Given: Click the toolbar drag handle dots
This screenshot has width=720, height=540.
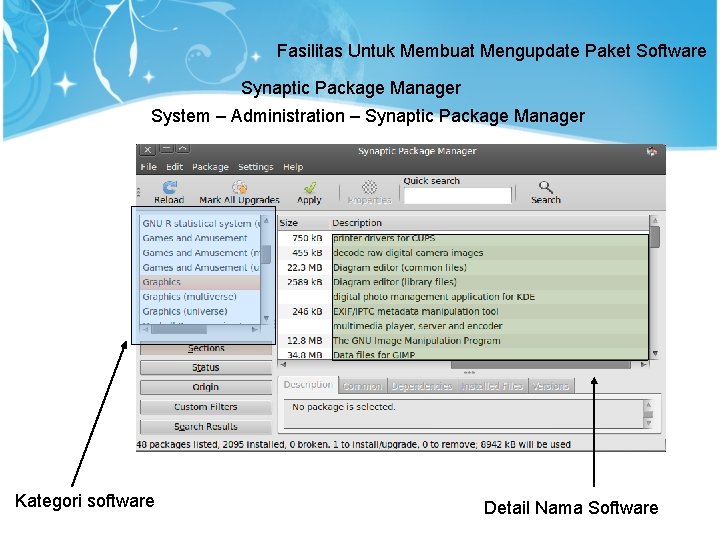Looking at the screenshot, I should click(138, 192).
